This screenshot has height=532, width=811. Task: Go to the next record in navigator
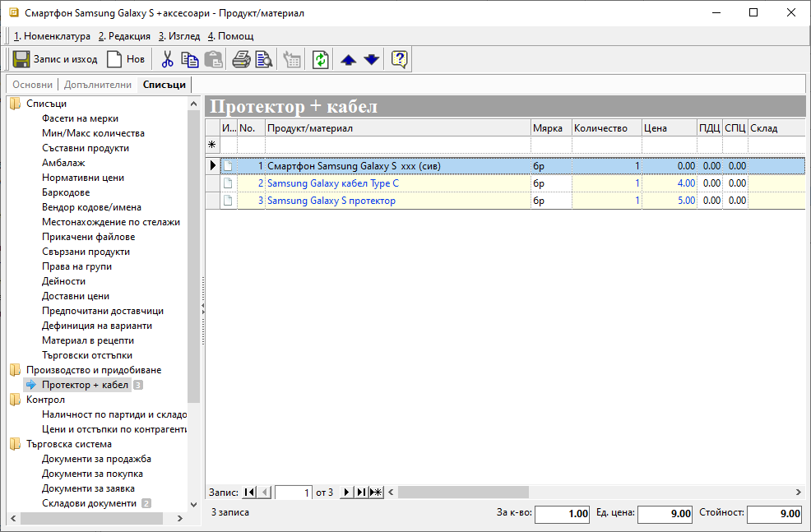coord(346,493)
